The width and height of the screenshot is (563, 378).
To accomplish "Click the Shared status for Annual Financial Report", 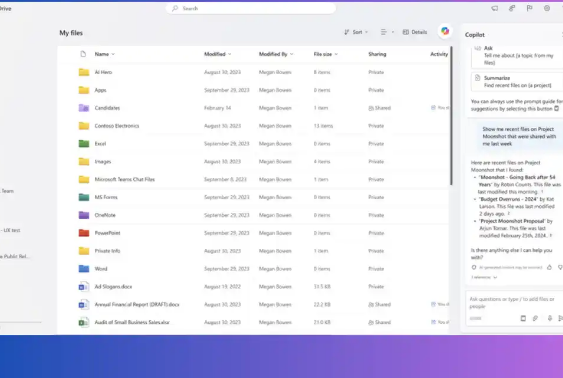I will 379,304.
